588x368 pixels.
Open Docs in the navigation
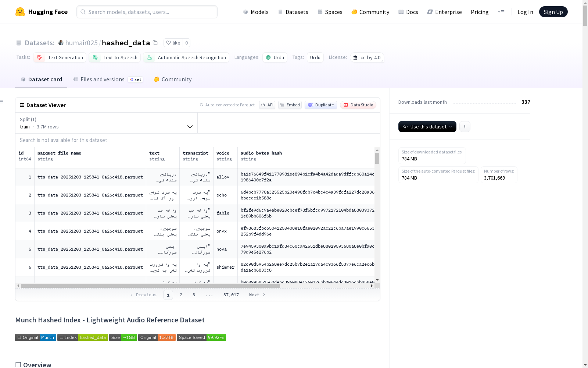pos(408,12)
